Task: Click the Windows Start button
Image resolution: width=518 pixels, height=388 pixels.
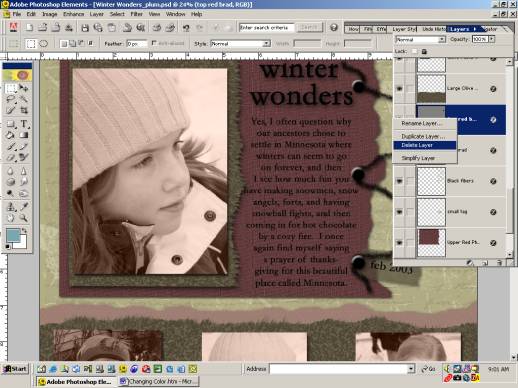Action: coord(15,369)
